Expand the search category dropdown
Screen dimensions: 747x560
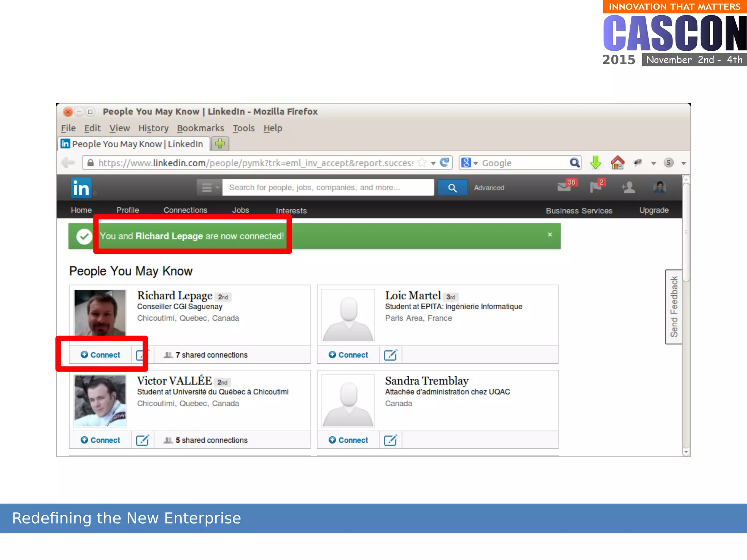(x=210, y=188)
